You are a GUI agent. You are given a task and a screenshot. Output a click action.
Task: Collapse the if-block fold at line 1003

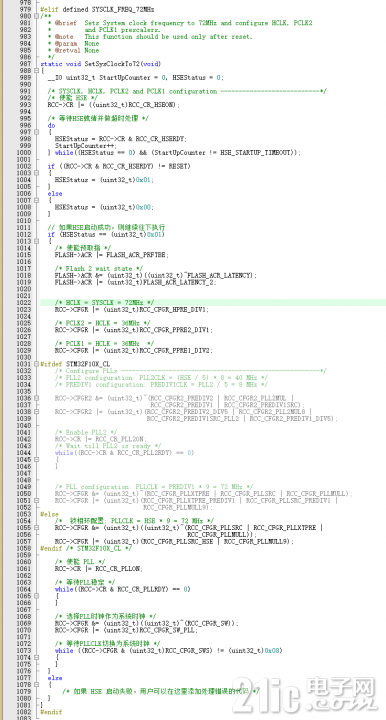[x=36, y=173]
